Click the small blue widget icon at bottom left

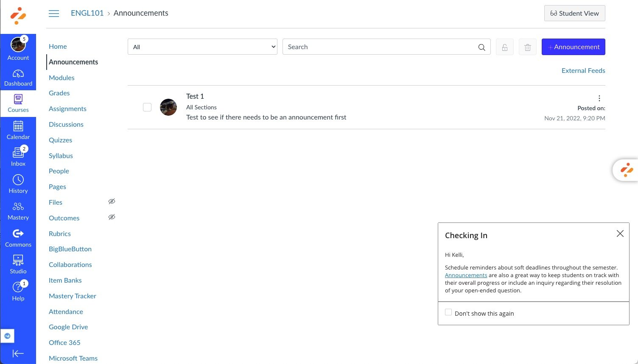7,336
